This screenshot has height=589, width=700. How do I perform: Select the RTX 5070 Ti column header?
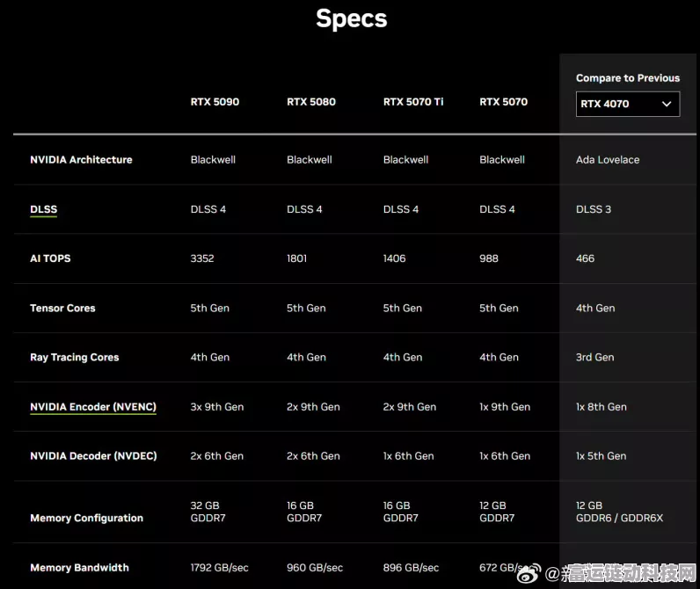tap(413, 102)
